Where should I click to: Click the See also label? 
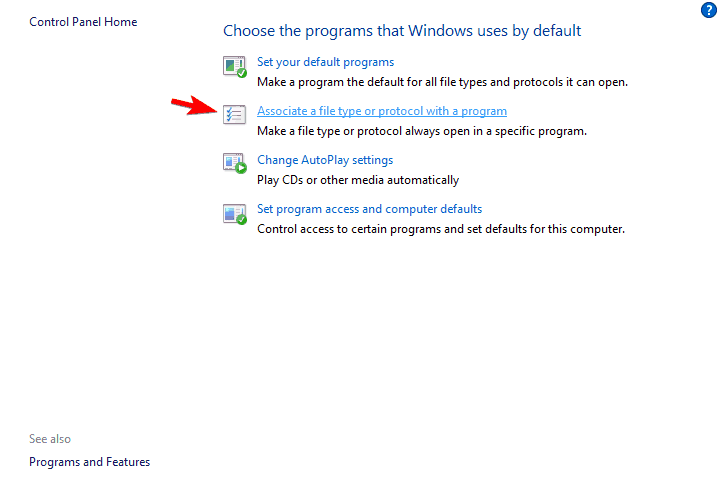click(50, 439)
